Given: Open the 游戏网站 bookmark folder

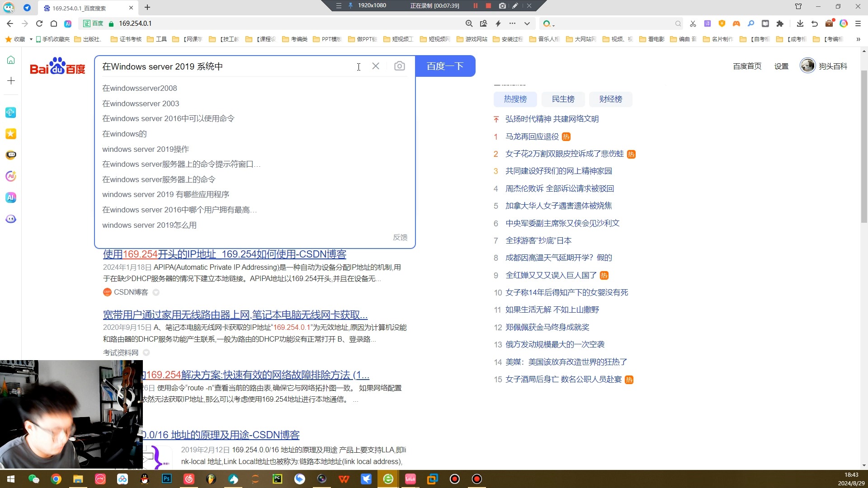Looking at the screenshot, I should coord(472,39).
